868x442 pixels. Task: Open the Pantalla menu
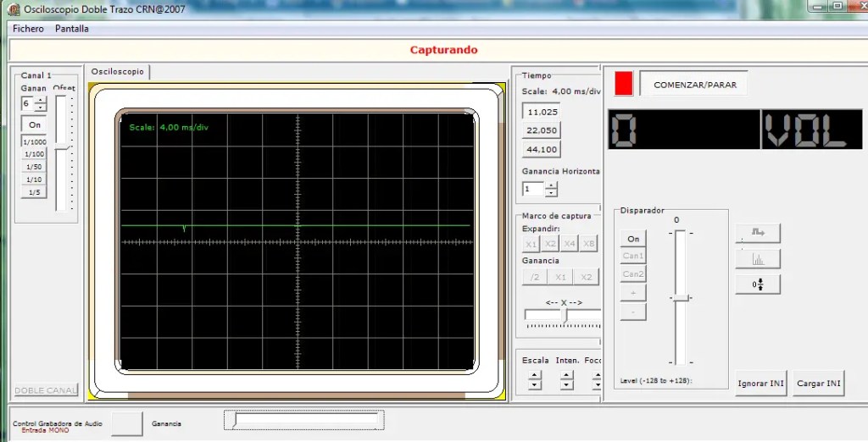[72, 29]
